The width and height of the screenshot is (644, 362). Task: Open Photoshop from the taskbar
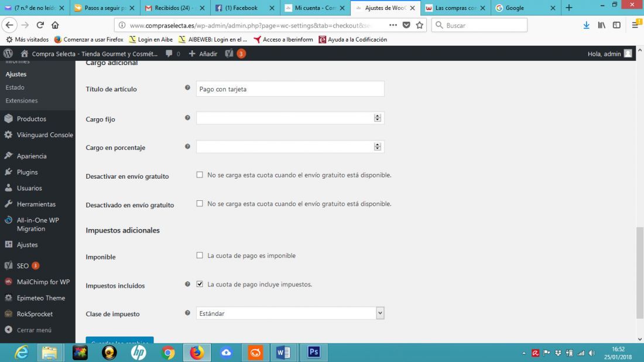coord(314,352)
